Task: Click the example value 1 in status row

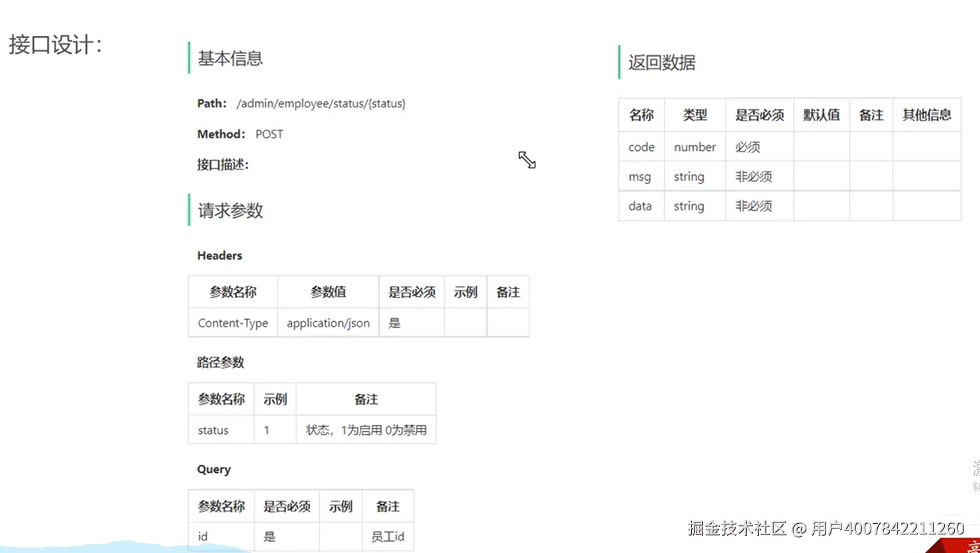Action: click(275, 430)
